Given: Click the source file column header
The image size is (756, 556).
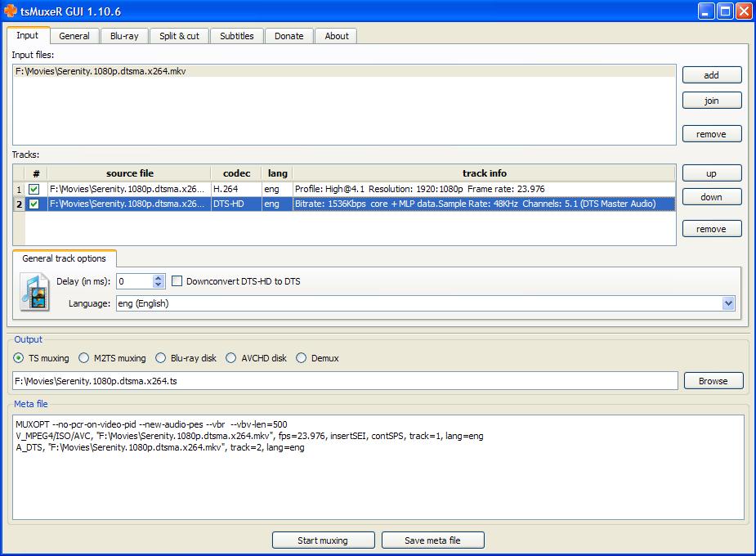Looking at the screenshot, I should [129, 173].
